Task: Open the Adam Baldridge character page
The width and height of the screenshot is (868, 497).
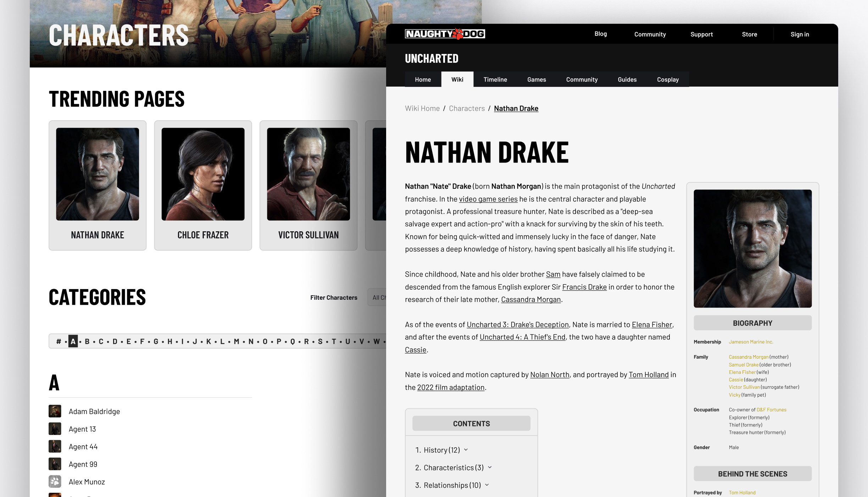Action: (x=94, y=412)
